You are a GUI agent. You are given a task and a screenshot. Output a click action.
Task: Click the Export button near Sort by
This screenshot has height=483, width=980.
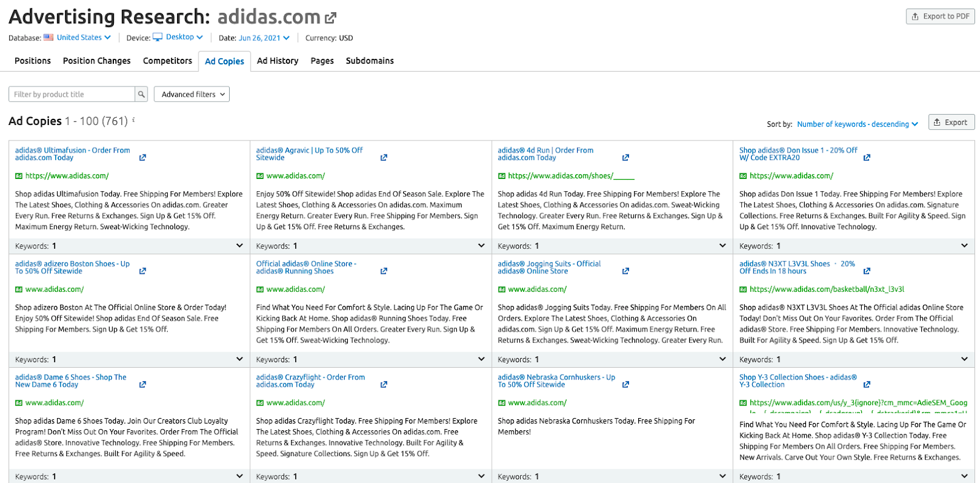coord(951,123)
